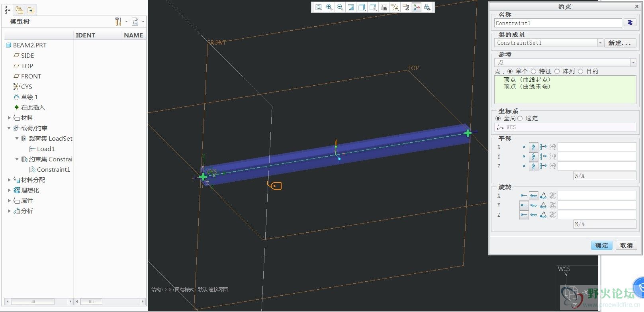The width and height of the screenshot is (644, 312).
Task: Expand the 属性 node
Action: point(9,200)
